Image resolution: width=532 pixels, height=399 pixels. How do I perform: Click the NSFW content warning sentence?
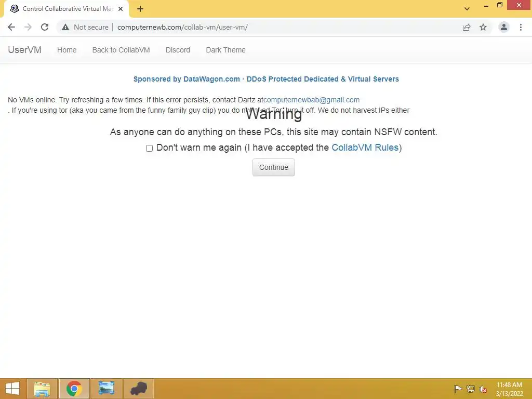pyautogui.click(x=273, y=132)
